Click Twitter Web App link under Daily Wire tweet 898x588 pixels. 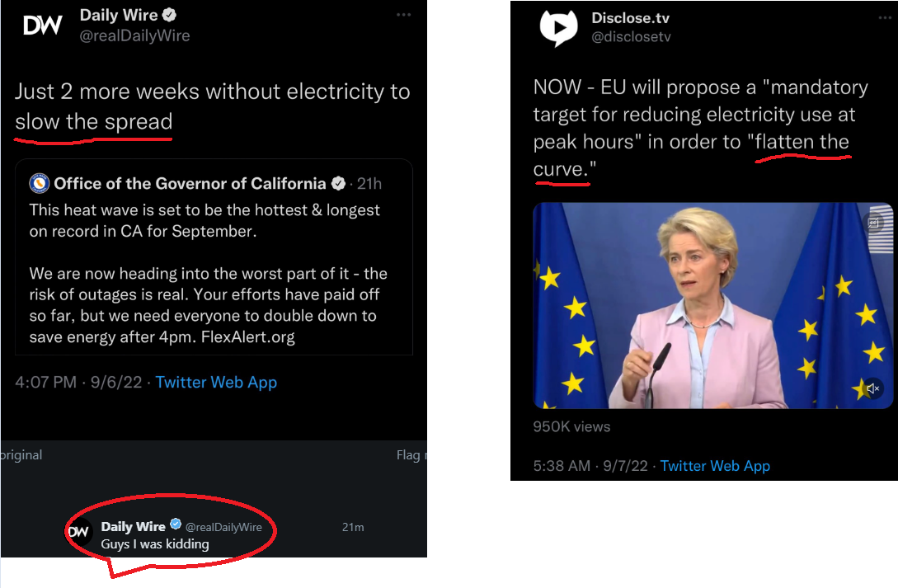click(216, 382)
